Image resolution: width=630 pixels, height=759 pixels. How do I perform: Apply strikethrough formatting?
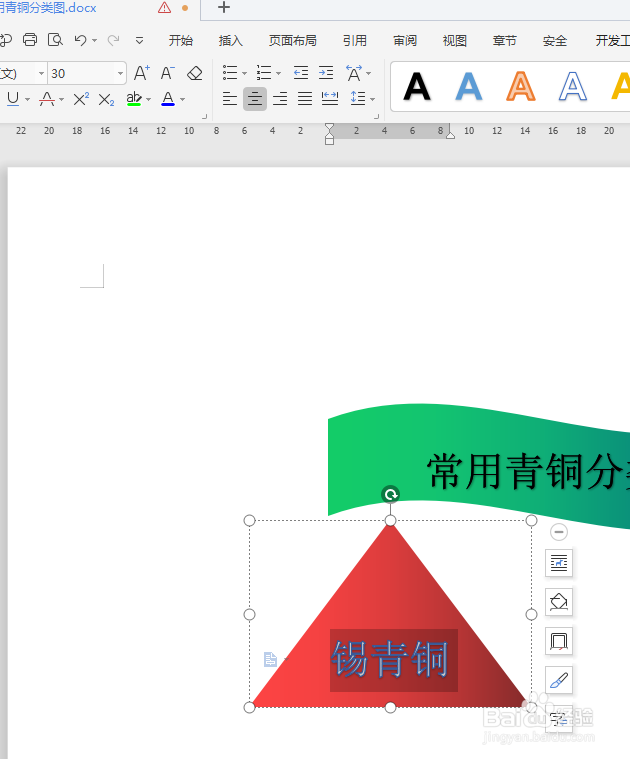point(47,99)
